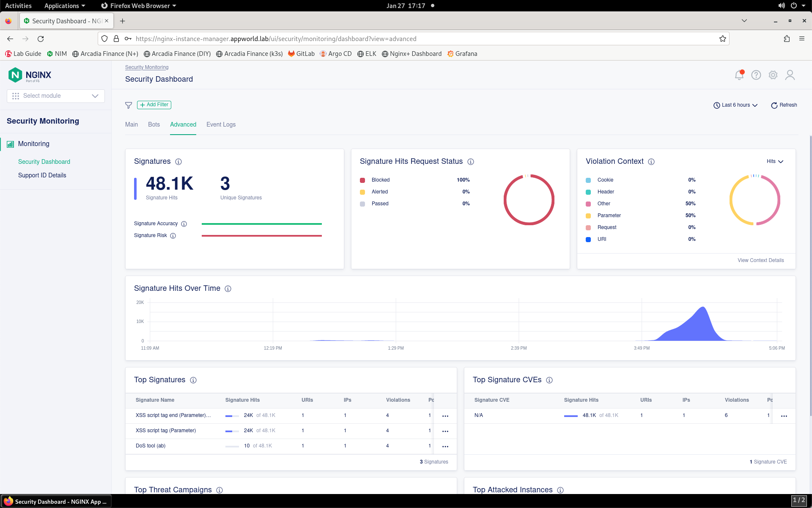This screenshot has width=812, height=508.
Task: Go back to previous page
Action: click(10, 39)
